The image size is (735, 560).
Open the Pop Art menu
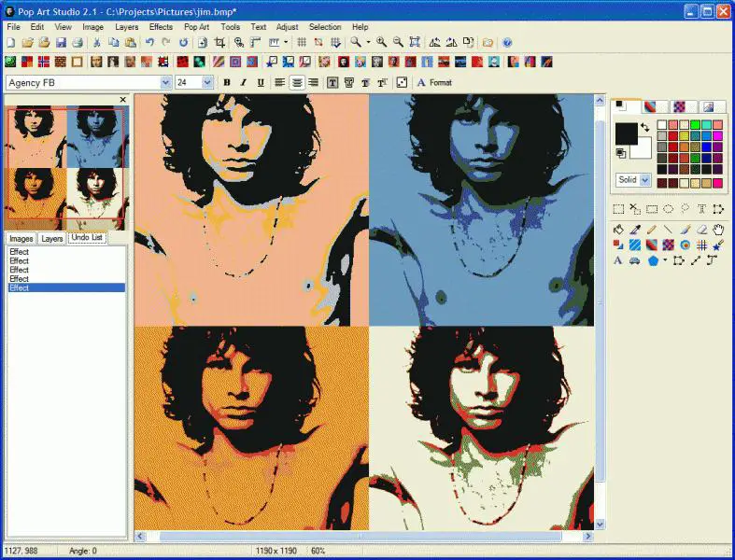pyautogui.click(x=196, y=27)
